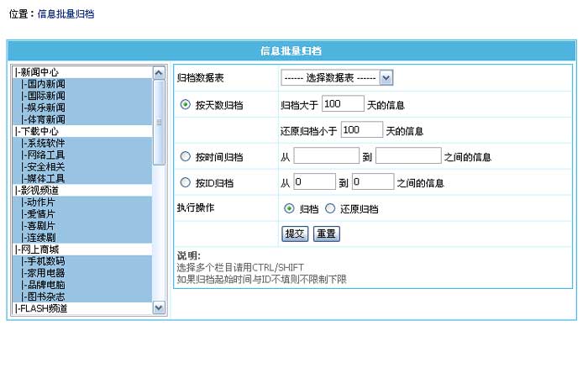Viewport: 588px width, 378px height.
Task: Click the 提交 submit button
Action: [295, 234]
